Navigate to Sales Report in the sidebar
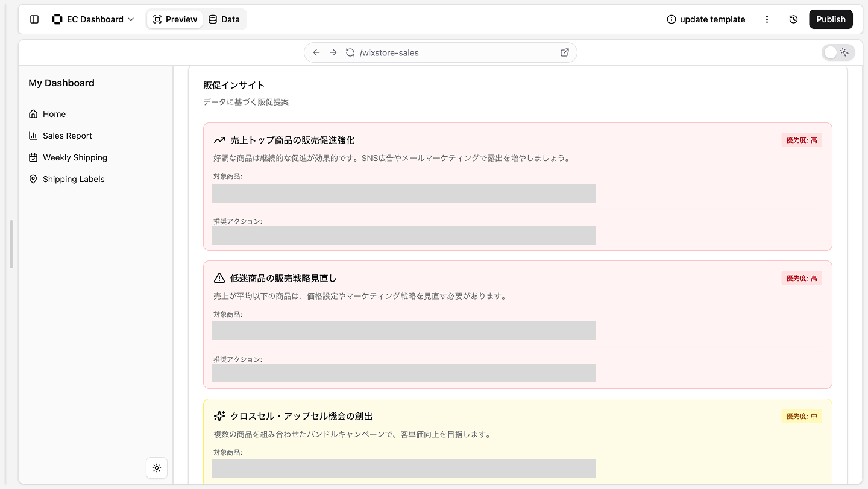868x489 pixels. coord(67,135)
